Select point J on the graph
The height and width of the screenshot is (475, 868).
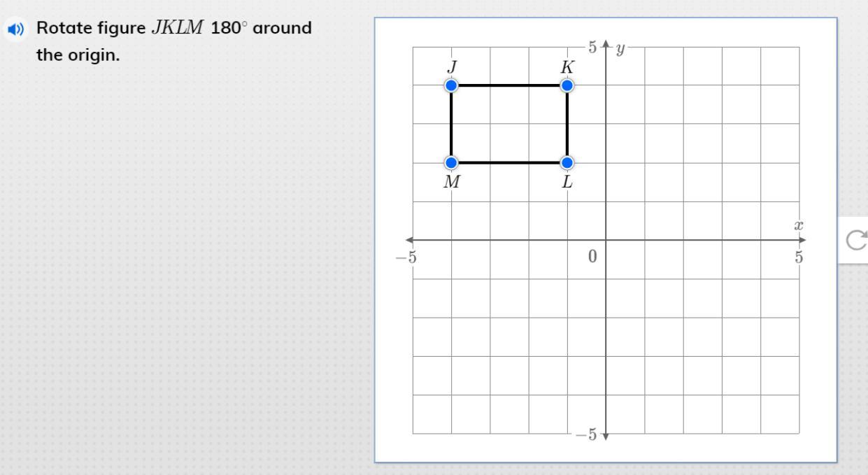[451, 85]
